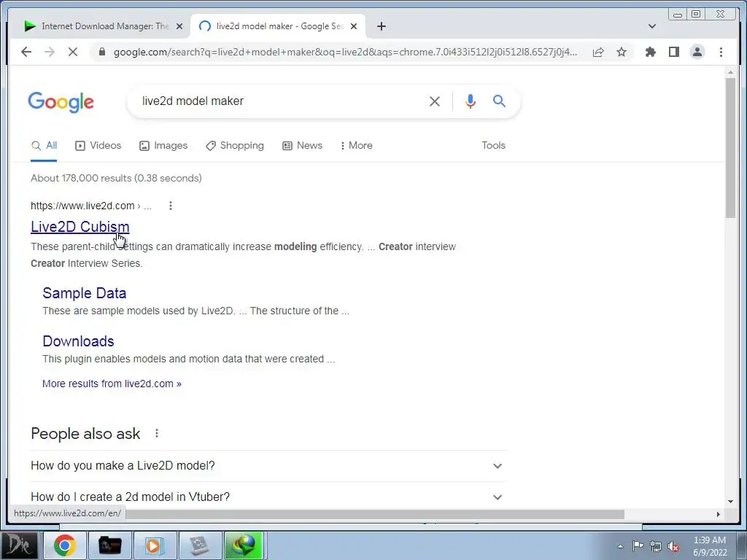Close the Internet Download Manager tab
This screenshot has width=747, height=560.
pos(179,26)
